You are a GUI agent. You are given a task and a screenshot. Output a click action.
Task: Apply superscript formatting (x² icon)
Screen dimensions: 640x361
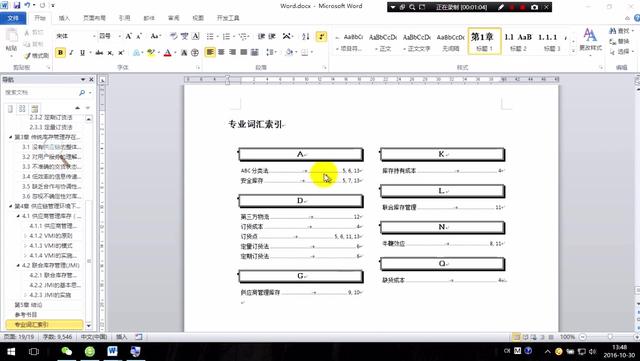pos(121,53)
